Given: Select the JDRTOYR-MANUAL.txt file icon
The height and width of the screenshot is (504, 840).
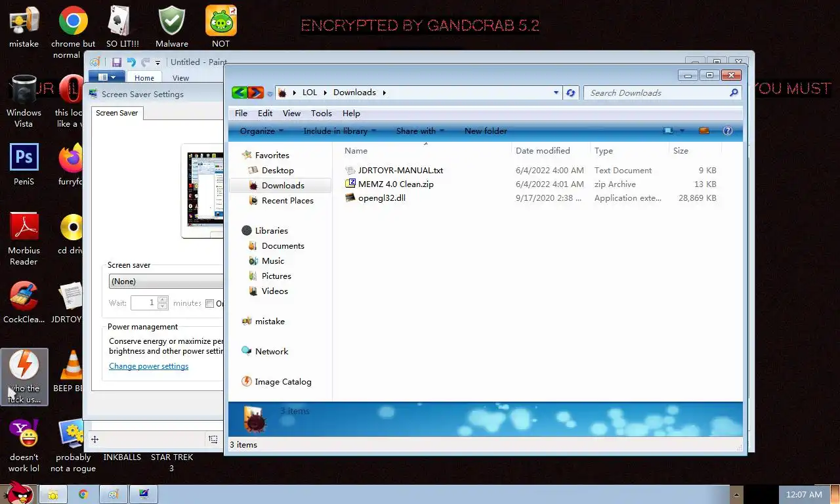Looking at the screenshot, I should [350, 170].
